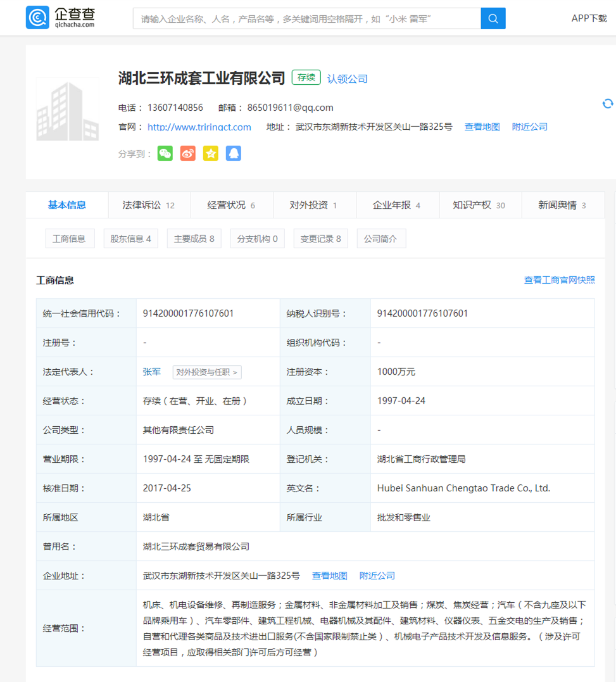The height and width of the screenshot is (682, 616).
Task: Share company page to Weibo
Action: (188, 153)
